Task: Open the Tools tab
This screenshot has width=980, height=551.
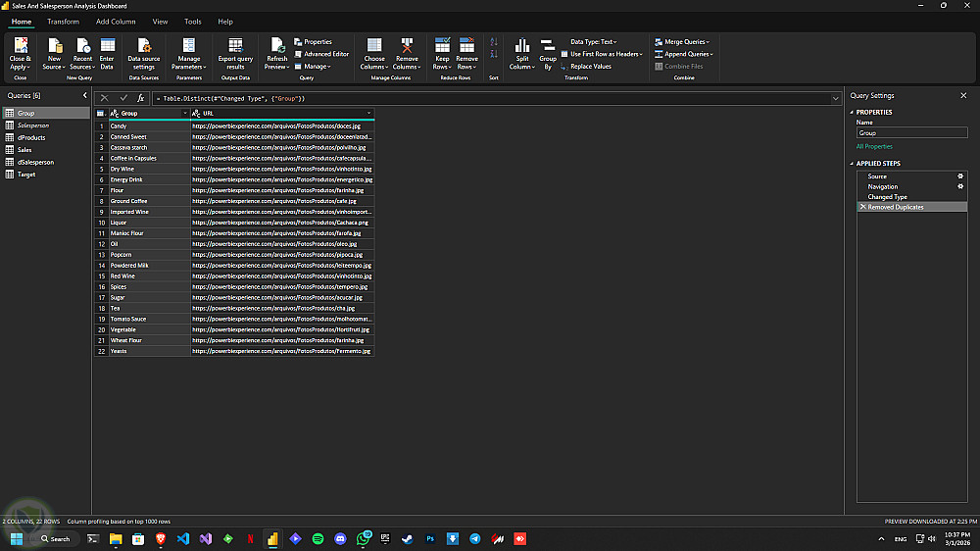Action: pos(192,22)
